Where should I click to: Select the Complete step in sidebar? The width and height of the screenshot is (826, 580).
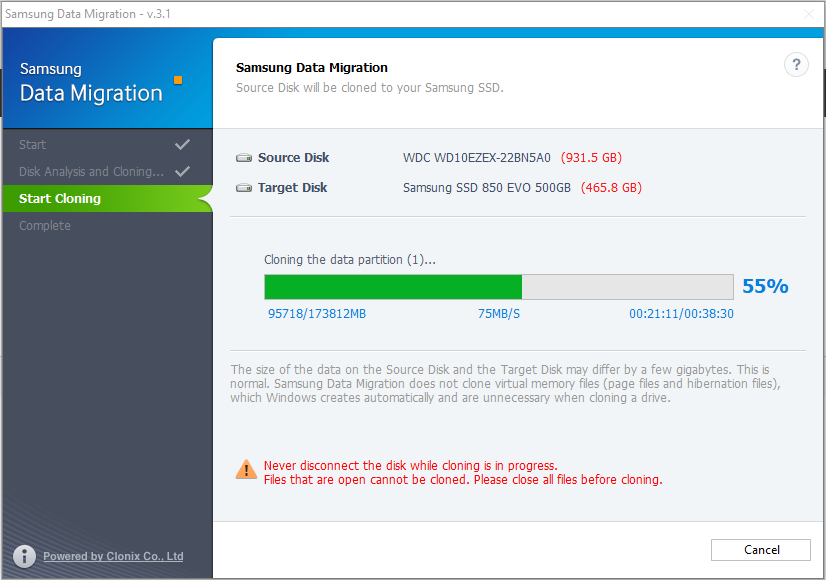pyautogui.click(x=107, y=225)
